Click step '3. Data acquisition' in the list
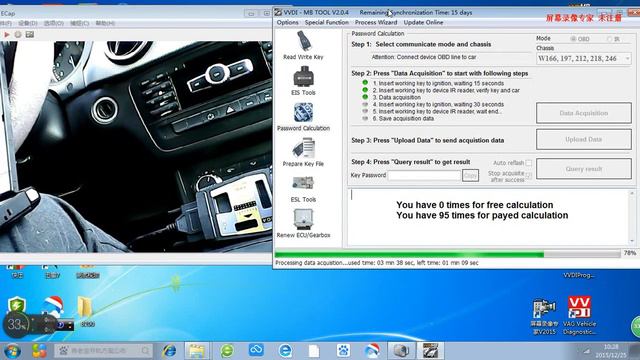The image size is (640, 360). point(396,98)
